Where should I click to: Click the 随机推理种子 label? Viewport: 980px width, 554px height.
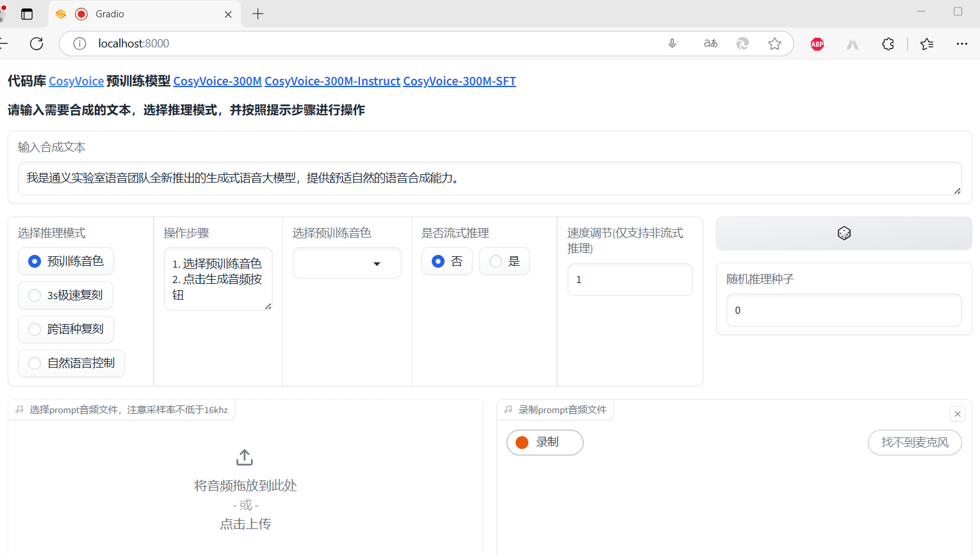pos(760,279)
